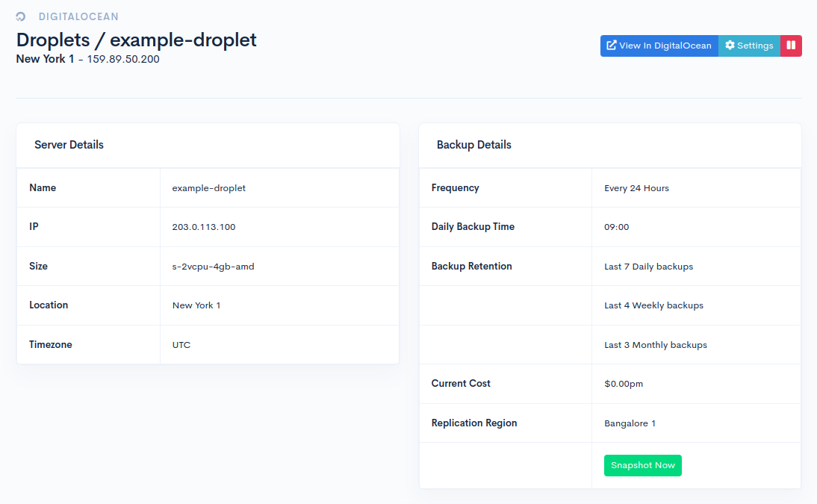Pause the droplet using the pause control
The width and height of the screenshot is (817, 504).
791,46
